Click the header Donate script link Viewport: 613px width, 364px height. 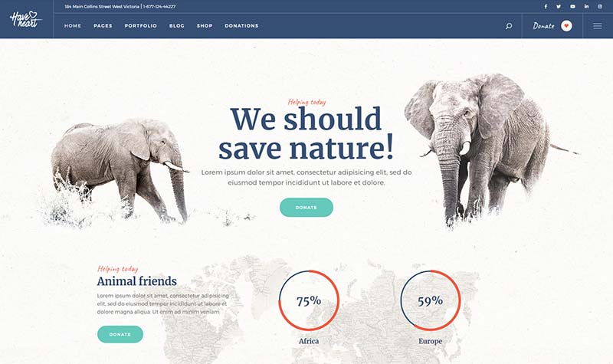(543, 26)
